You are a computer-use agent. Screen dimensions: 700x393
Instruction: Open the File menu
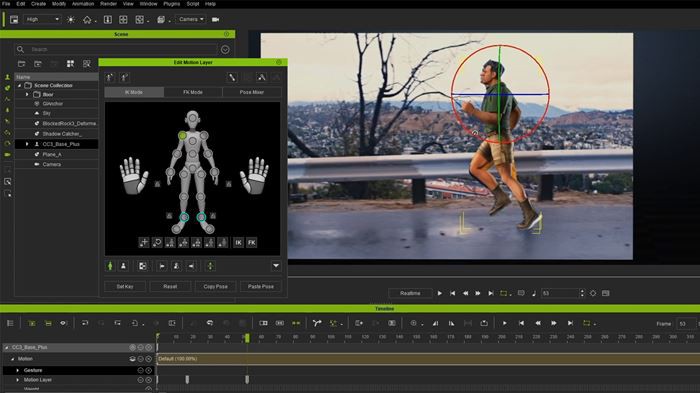point(6,4)
